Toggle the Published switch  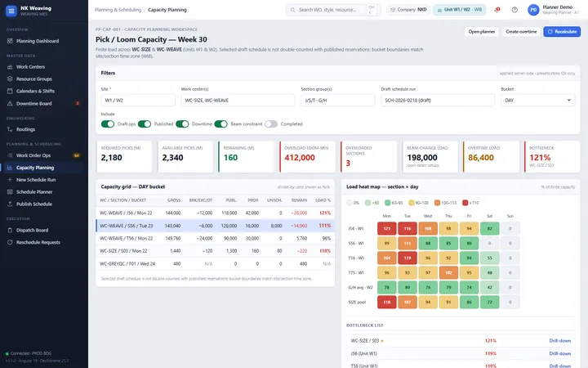pyautogui.click(x=145, y=124)
